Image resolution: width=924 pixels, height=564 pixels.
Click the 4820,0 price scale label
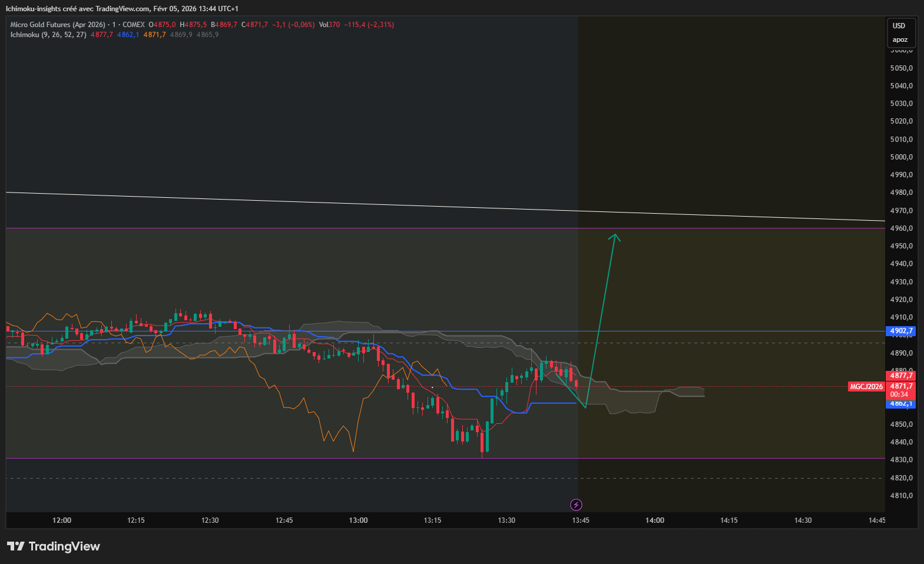[x=902, y=478]
